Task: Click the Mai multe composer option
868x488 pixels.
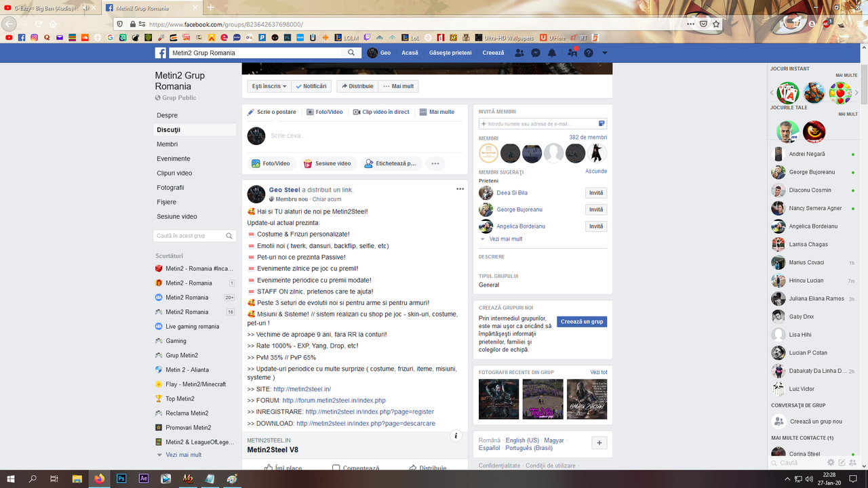Action: coord(437,112)
